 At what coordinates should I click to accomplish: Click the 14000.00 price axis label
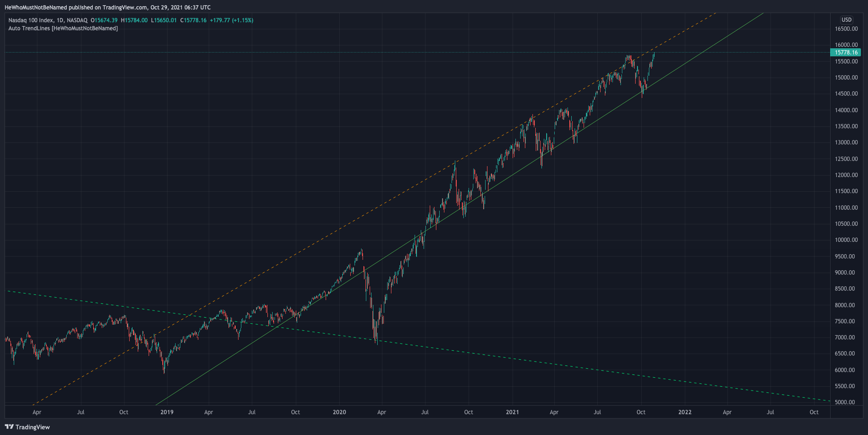click(x=846, y=110)
